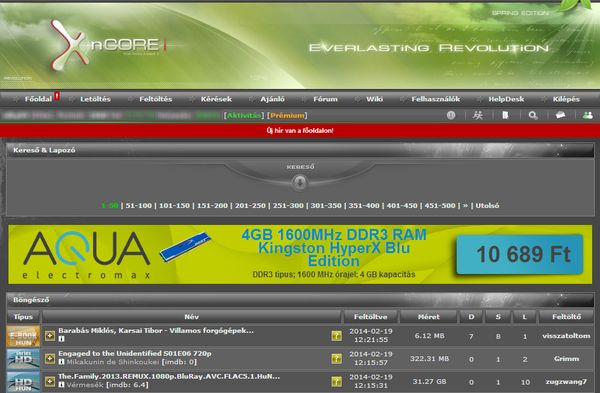Screen dimensions: 600x393
Task: Click the bookmark page icon in toolbar
Action: 505,115
